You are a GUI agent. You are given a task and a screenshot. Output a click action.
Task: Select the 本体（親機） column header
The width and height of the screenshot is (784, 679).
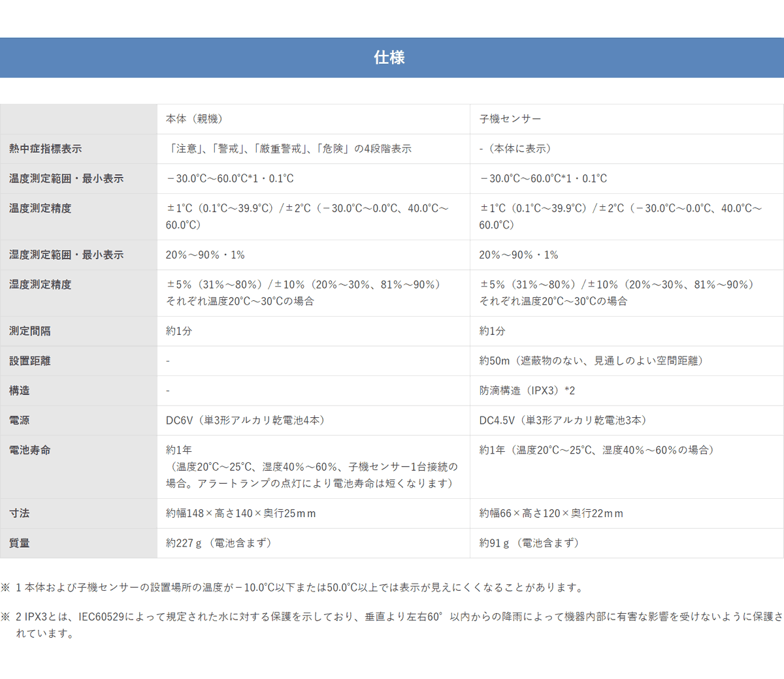point(314,119)
